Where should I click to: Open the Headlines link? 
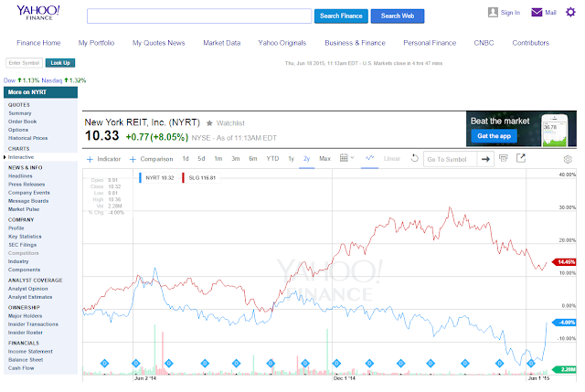coord(20,176)
